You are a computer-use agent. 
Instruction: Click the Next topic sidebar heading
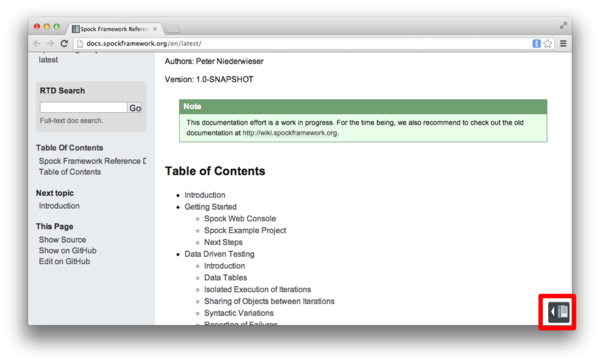click(x=55, y=193)
